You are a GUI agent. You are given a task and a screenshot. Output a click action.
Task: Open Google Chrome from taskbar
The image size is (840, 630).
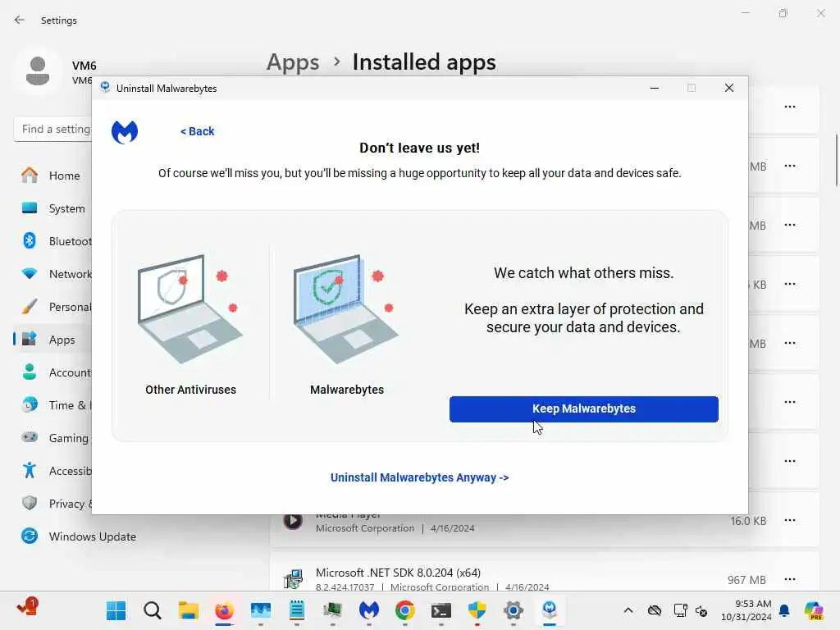pos(405,610)
